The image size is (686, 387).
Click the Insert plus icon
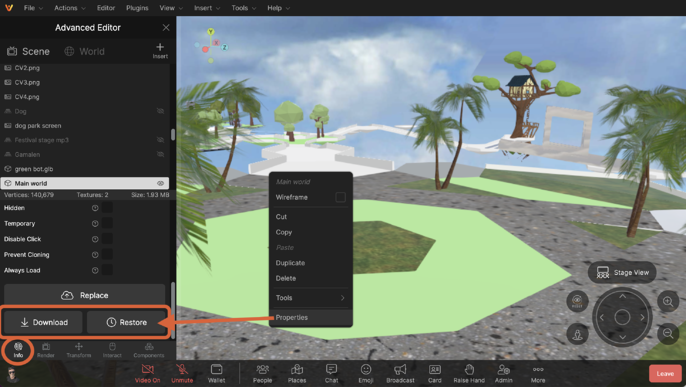(x=160, y=47)
